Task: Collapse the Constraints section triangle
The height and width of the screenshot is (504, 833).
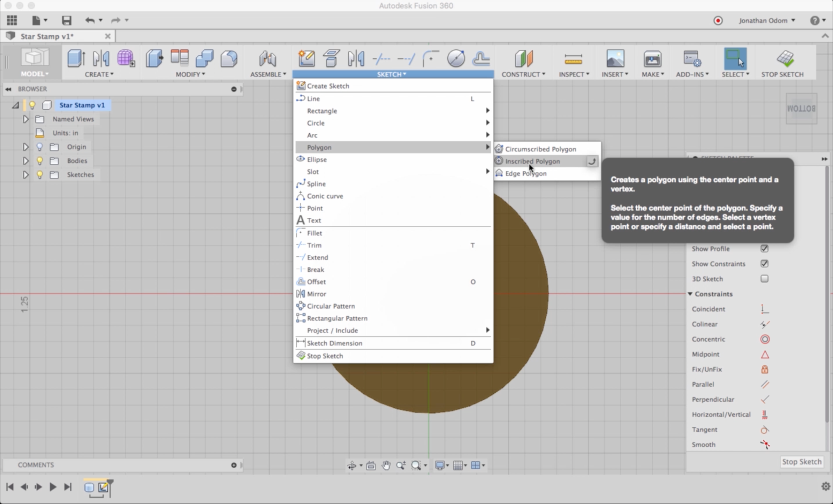Action: [x=690, y=294]
